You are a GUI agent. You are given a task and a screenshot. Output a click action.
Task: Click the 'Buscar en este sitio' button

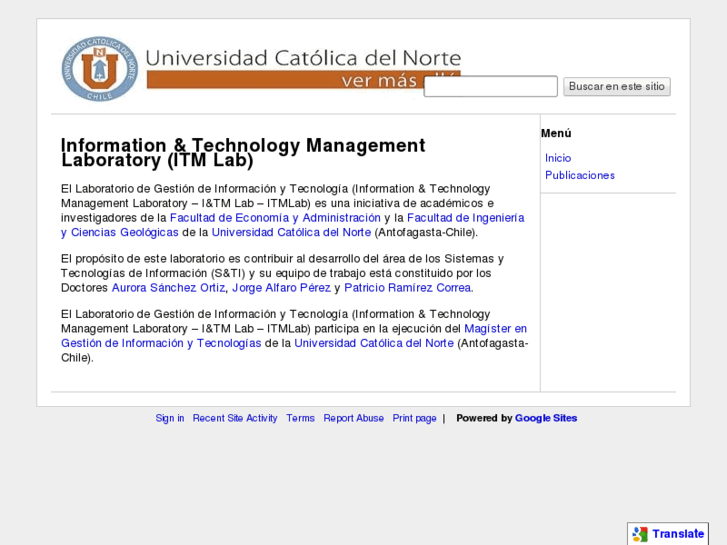pyautogui.click(x=617, y=87)
